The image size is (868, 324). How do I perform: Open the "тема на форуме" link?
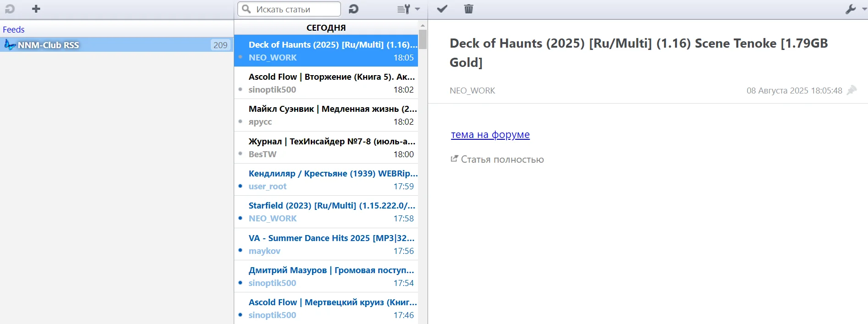tap(490, 135)
